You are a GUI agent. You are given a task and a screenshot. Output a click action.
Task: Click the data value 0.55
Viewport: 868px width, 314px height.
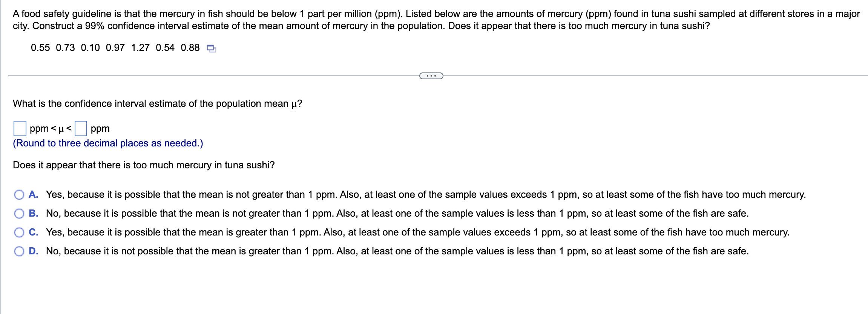tap(40, 48)
